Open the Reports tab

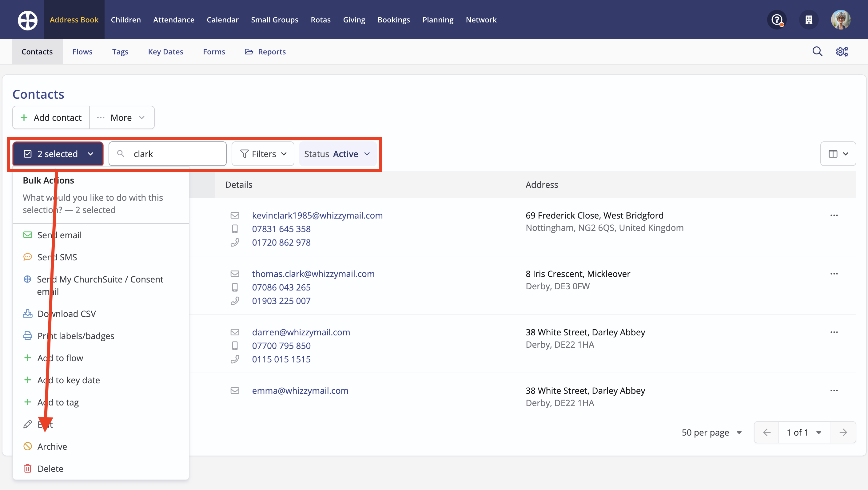pyautogui.click(x=265, y=52)
